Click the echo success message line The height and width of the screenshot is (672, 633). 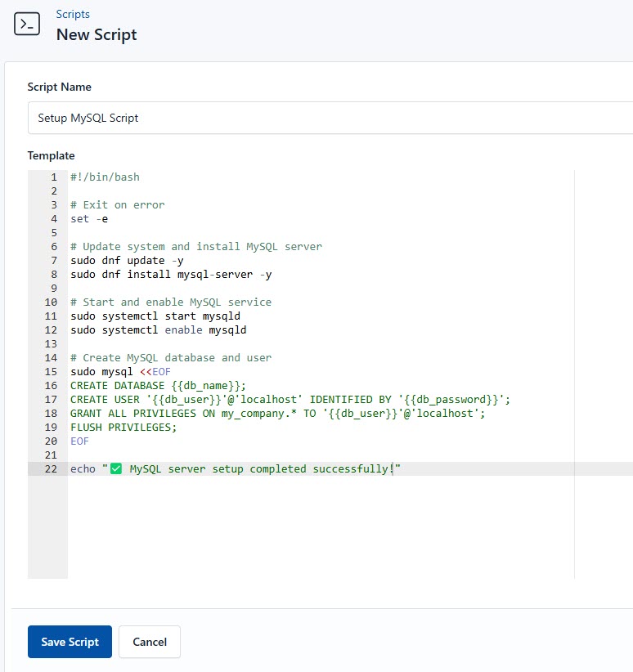click(236, 469)
